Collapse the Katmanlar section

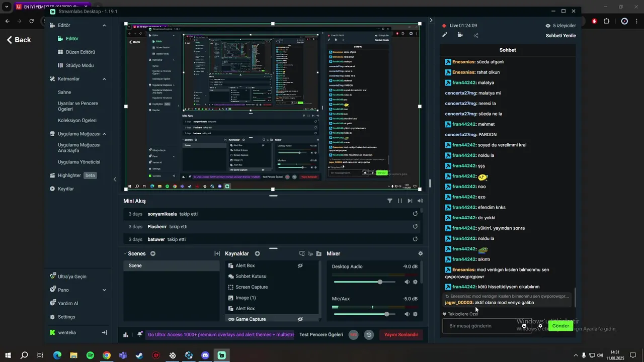[104, 79]
